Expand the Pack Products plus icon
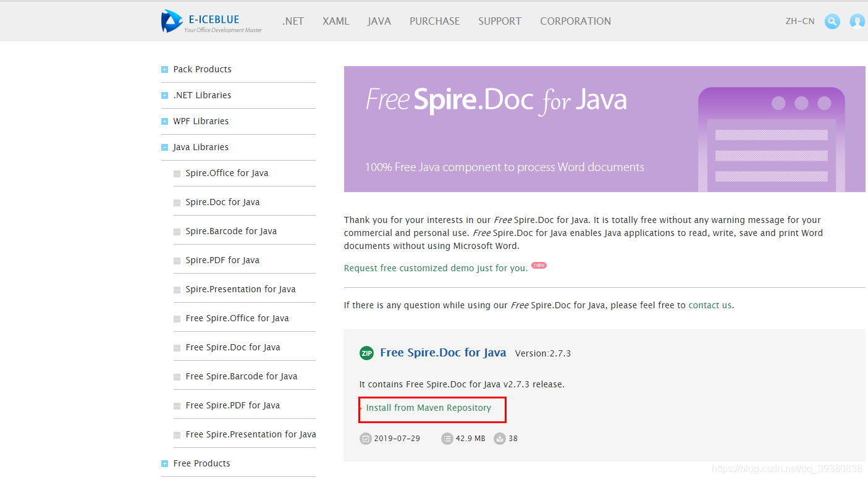Viewport: 868px width, 480px height. 164,70
